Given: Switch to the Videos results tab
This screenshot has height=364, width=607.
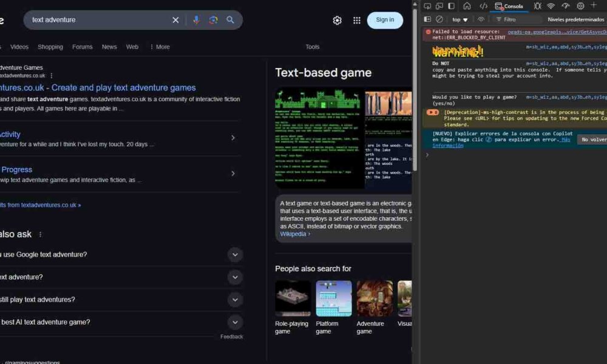Looking at the screenshot, I should pos(19,47).
